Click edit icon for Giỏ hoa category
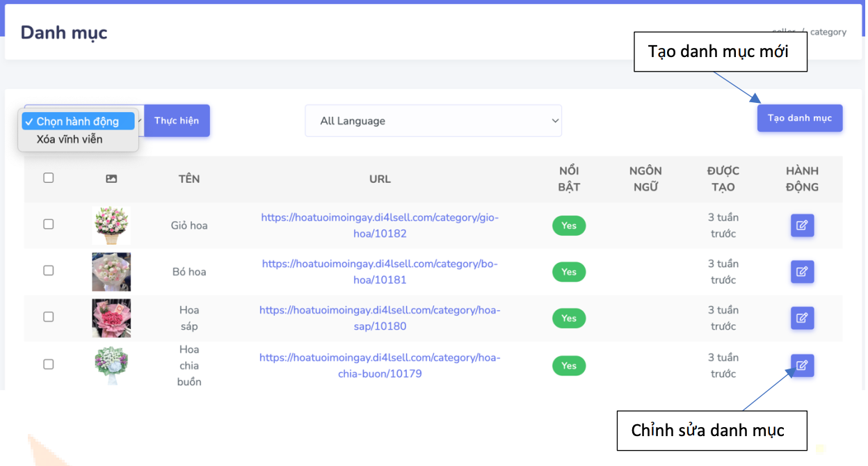 pos(802,225)
